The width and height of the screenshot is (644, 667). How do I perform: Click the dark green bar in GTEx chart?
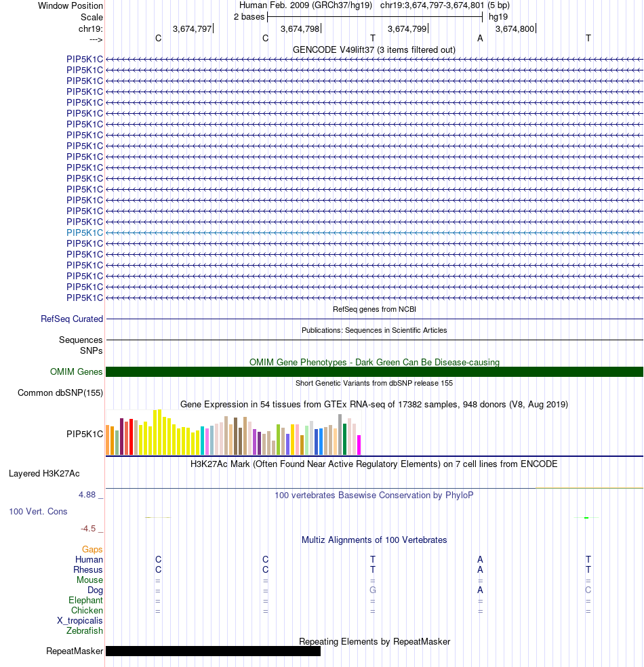(x=345, y=439)
